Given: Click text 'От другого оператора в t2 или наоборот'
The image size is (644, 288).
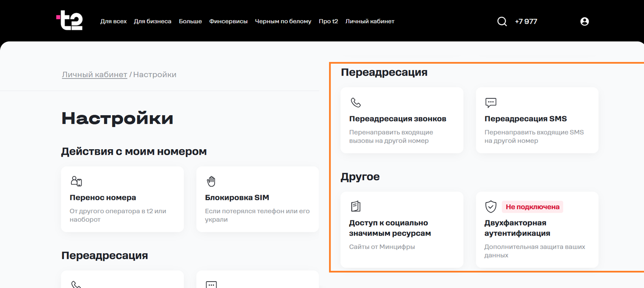Looking at the screenshot, I should tap(118, 215).
